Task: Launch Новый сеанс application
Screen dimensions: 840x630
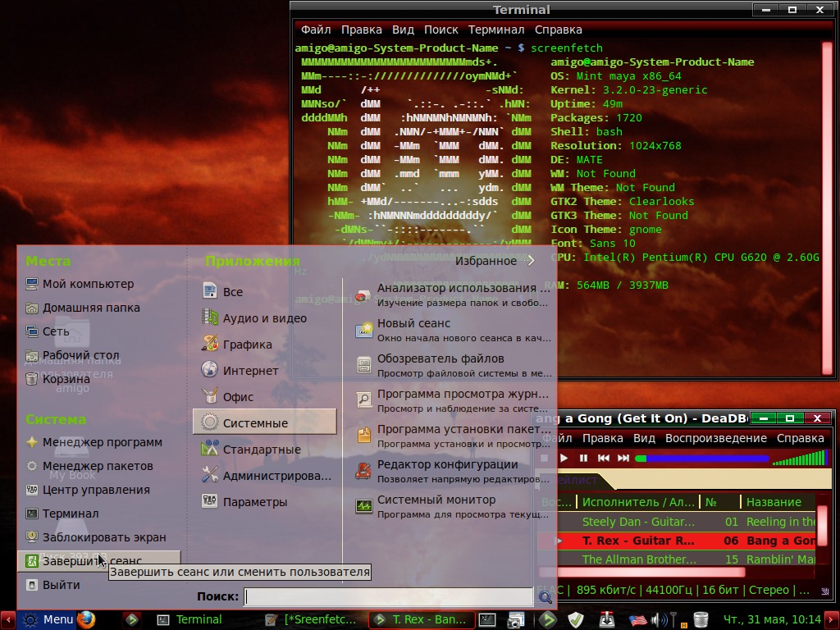Action: click(453, 330)
